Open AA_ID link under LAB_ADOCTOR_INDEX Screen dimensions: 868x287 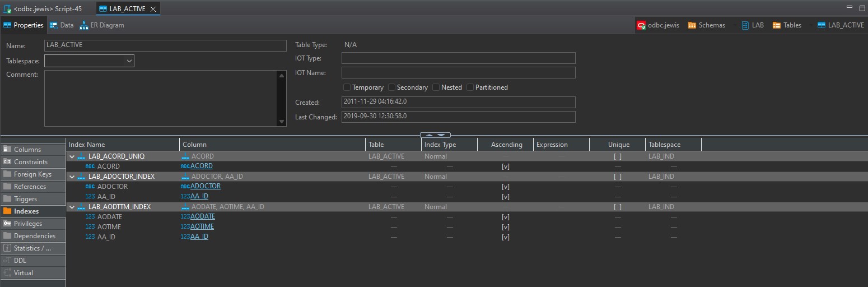(x=199, y=196)
